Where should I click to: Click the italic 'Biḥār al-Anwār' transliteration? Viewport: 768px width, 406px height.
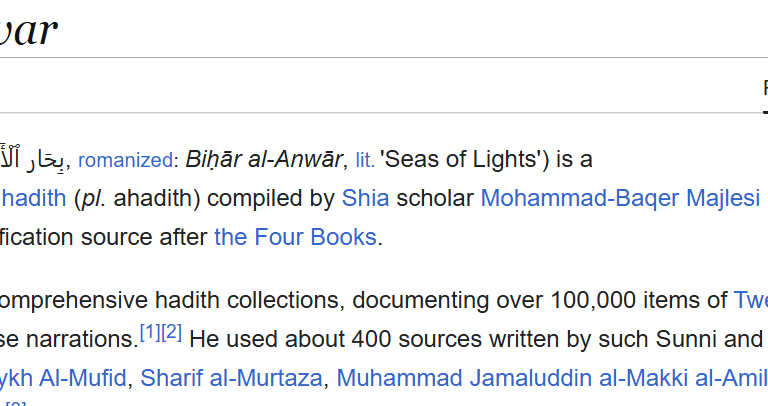coord(264,159)
